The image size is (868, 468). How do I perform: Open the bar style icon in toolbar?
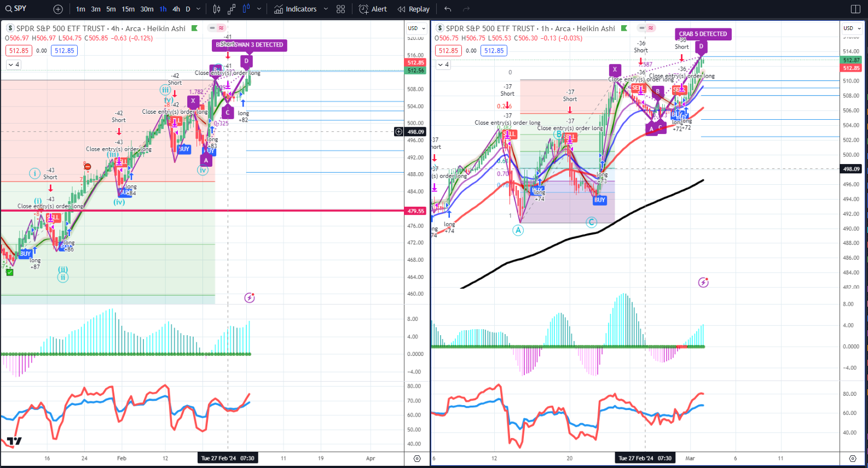click(x=217, y=9)
